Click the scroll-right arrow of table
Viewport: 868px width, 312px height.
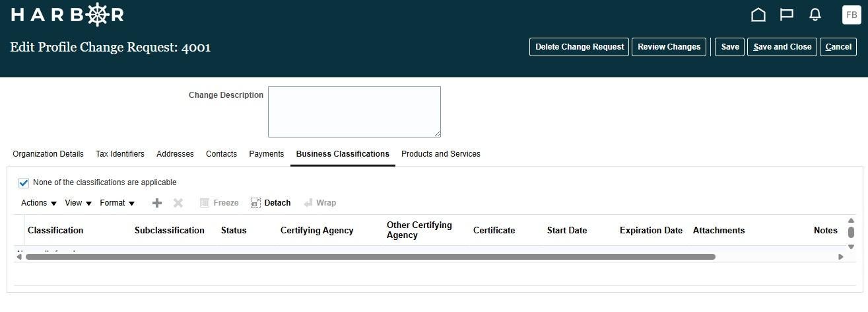[840, 256]
